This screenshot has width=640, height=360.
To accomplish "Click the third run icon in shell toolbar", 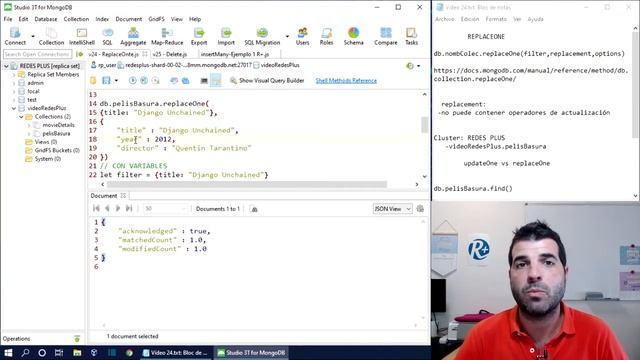I will [156, 80].
